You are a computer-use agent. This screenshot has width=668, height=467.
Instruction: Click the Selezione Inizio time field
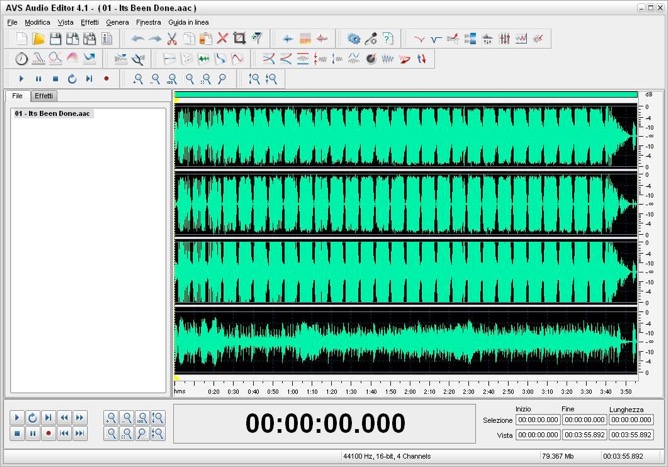tap(538, 420)
